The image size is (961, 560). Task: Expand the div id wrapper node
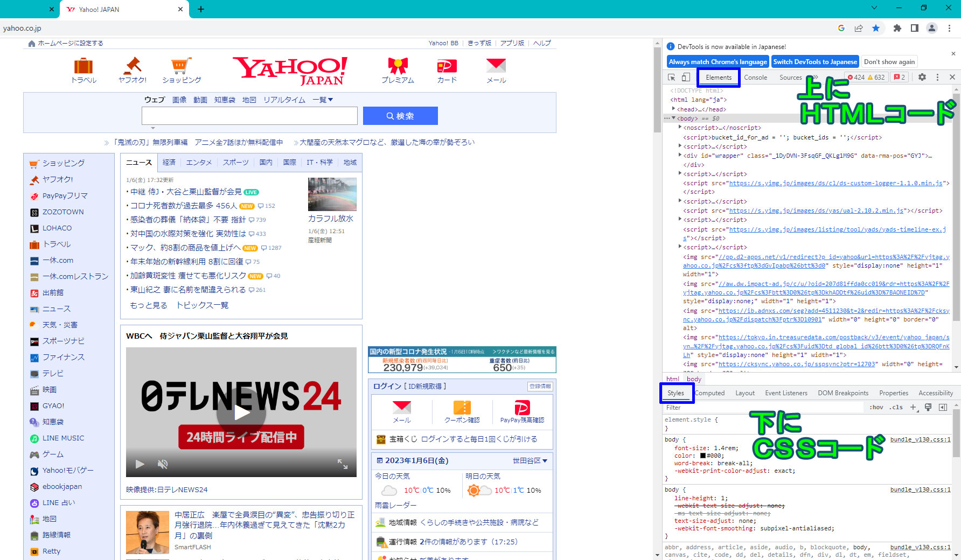click(x=680, y=155)
